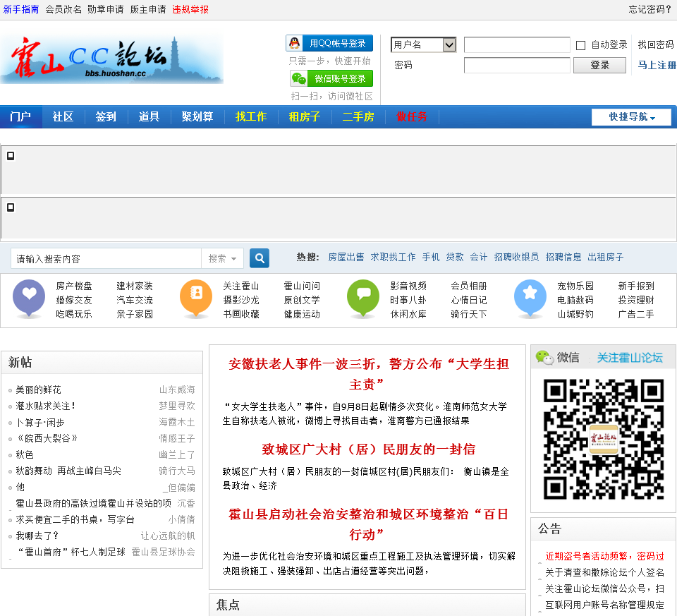Click the 忘记密码? link

649,9
